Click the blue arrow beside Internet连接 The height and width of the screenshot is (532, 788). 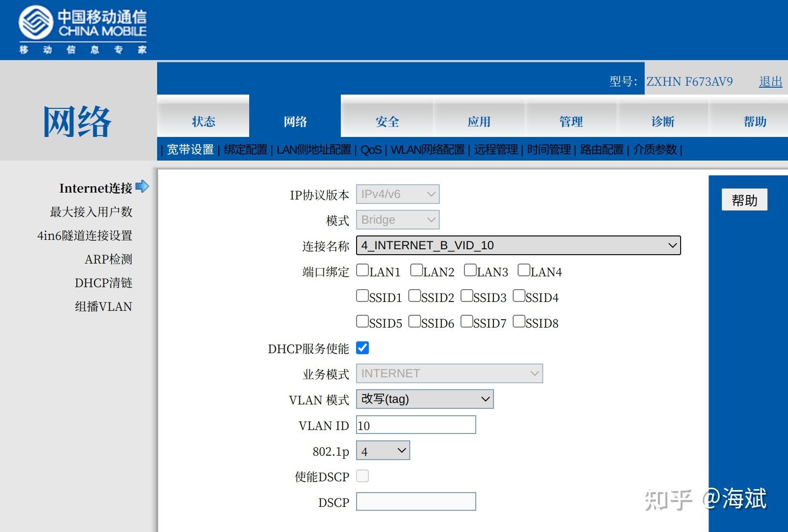coord(142,187)
